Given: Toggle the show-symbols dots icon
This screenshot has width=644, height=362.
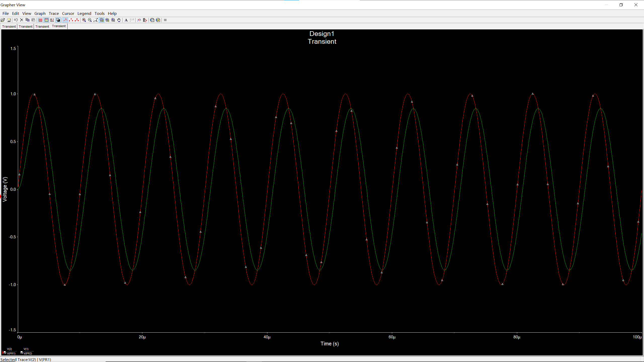Looking at the screenshot, I should [x=71, y=20].
